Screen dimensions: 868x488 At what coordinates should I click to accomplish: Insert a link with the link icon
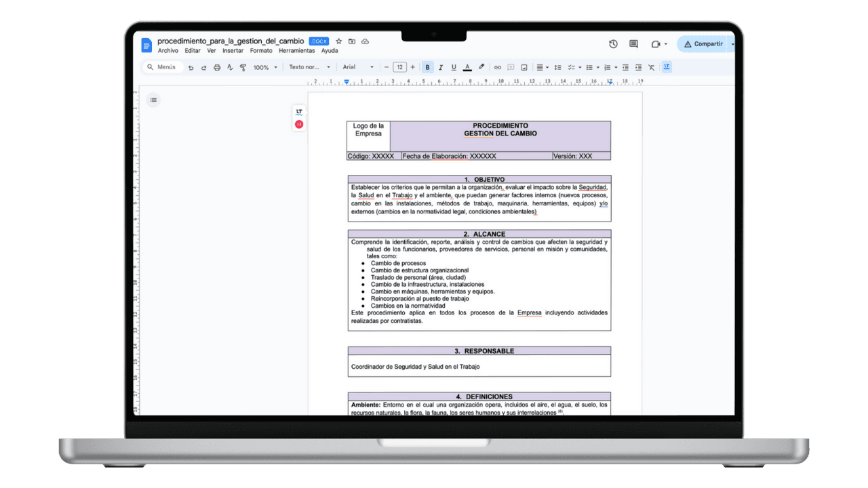tap(497, 67)
